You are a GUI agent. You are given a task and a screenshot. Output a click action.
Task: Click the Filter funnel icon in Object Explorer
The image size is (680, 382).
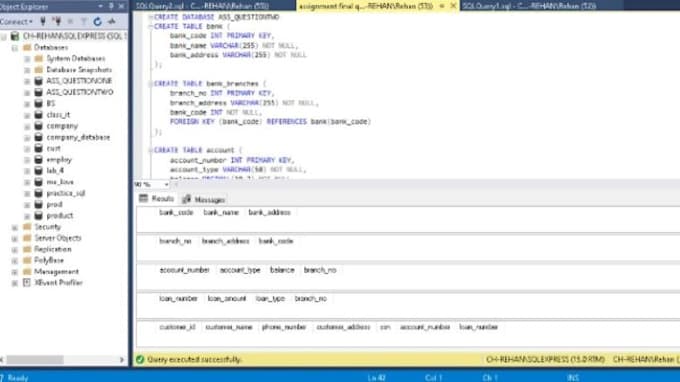click(84, 21)
